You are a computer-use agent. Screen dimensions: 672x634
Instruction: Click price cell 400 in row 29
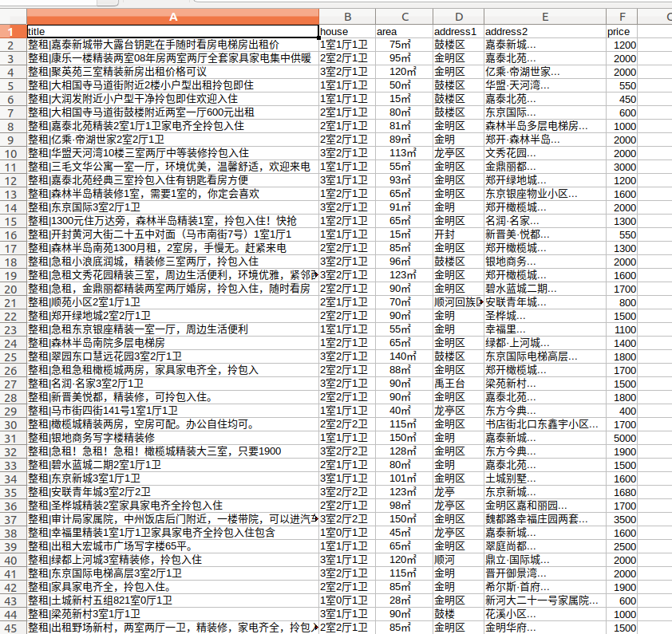(622, 411)
